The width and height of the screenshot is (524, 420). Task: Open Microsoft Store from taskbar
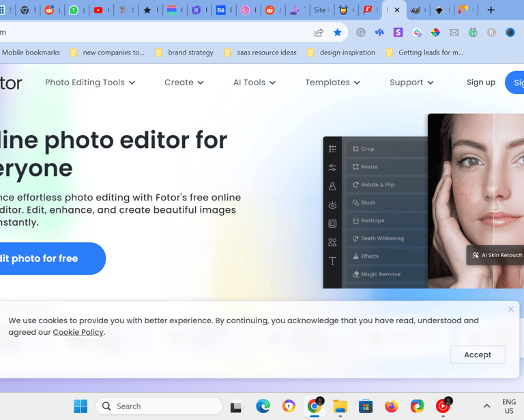coord(366,406)
